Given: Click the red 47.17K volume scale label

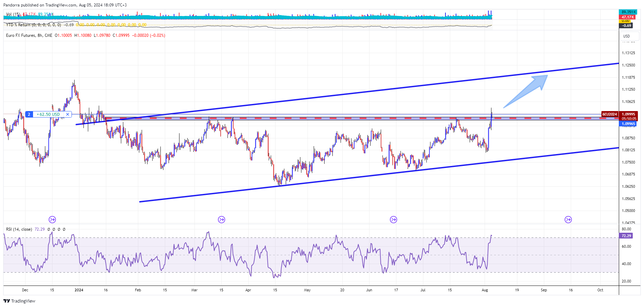Looking at the screenshot, I should point(628,17).
